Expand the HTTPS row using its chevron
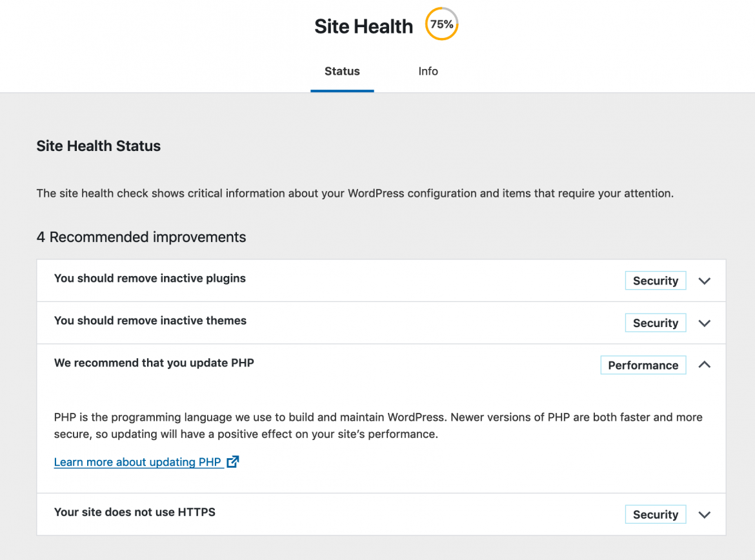The width and height of the screenshot is (755, 560). click(x=705, y=515)
